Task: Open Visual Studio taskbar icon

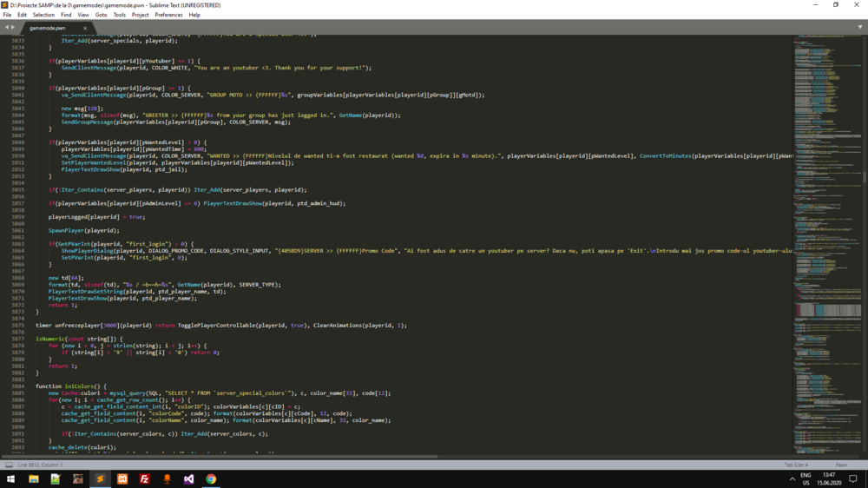Action: (x=188, y=478)
